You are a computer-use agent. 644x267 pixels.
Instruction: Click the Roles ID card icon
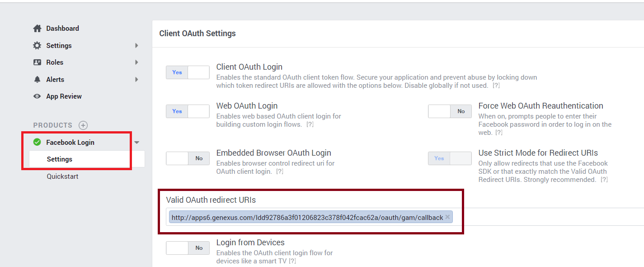tap(37, 62)
